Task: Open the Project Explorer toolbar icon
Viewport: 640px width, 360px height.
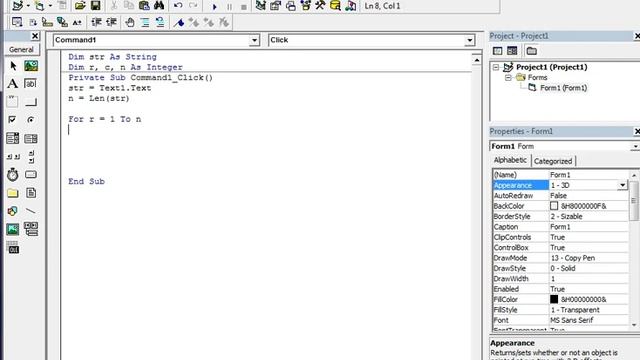Action: (260, 6)
